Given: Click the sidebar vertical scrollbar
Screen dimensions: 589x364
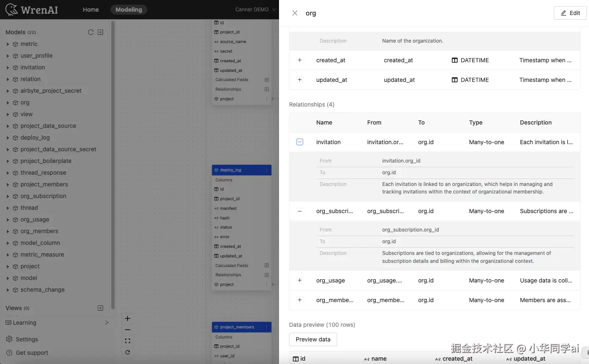Looking at the screenshot, I should [x=113, y=165].
